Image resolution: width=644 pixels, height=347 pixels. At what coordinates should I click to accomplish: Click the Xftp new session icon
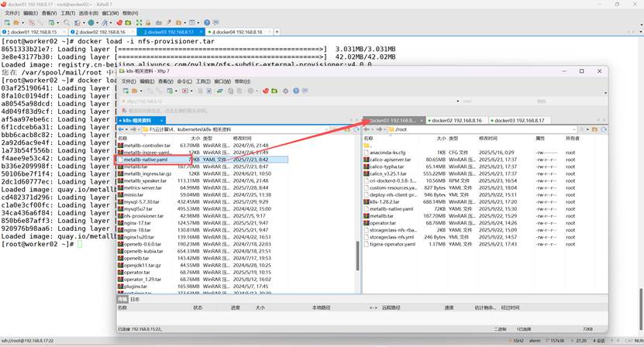(x=126, y=91)
